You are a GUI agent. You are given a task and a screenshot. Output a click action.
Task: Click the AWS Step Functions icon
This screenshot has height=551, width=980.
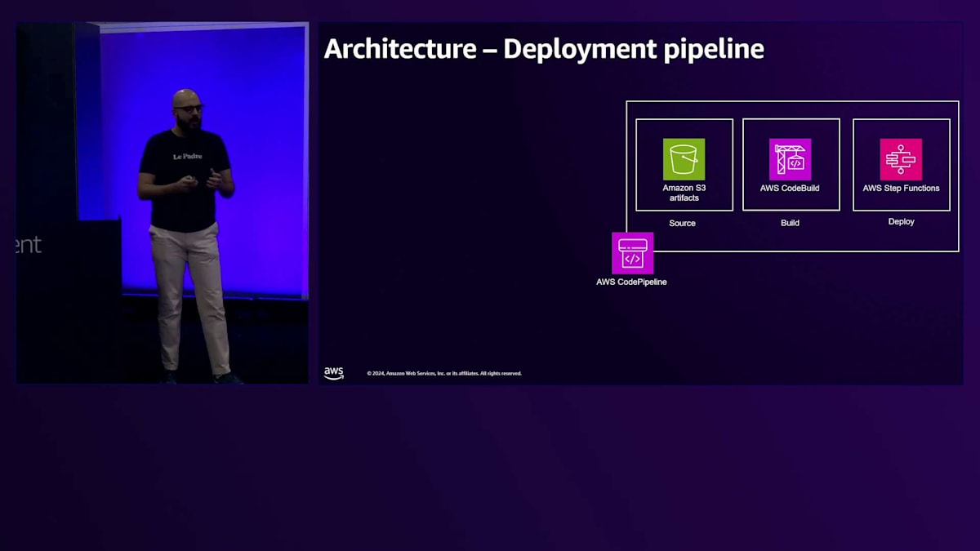click(x=901, y=159)
